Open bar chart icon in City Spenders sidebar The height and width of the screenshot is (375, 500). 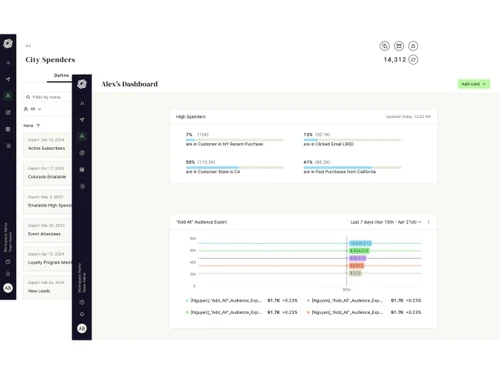click(x=8, y=63)
